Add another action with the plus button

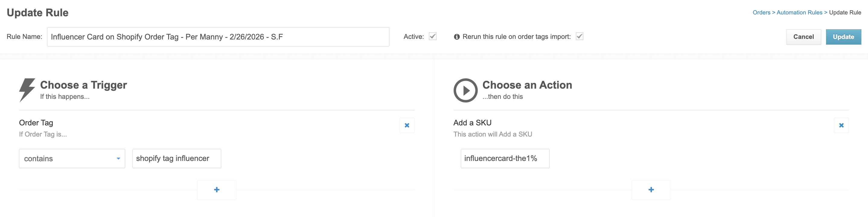click(x=651, y=190)
